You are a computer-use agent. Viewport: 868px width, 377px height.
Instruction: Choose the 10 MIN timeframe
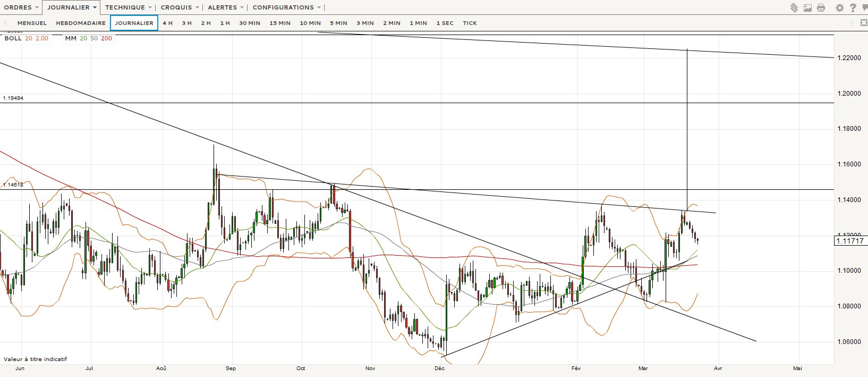click(x=310, y=23)
